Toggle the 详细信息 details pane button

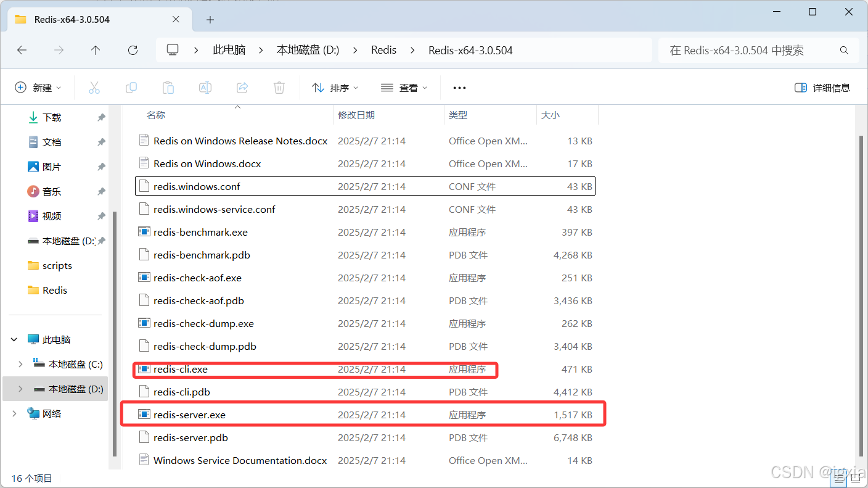tap(822, 88)
